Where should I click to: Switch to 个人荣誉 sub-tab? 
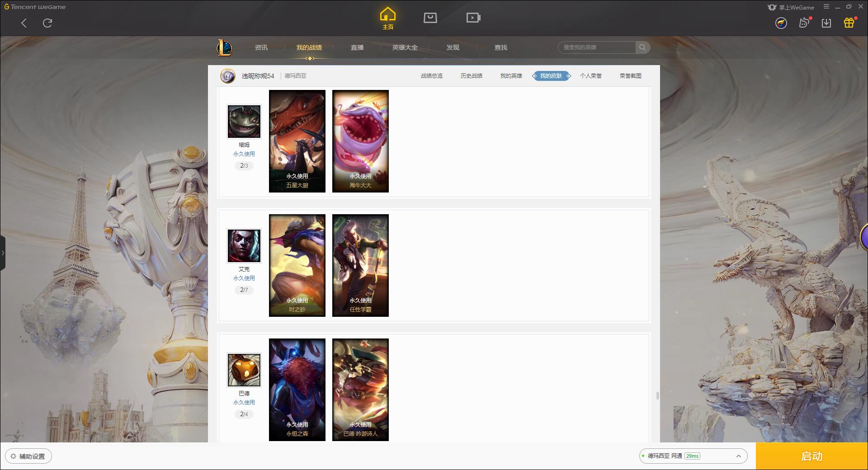(x=591, y=76)
